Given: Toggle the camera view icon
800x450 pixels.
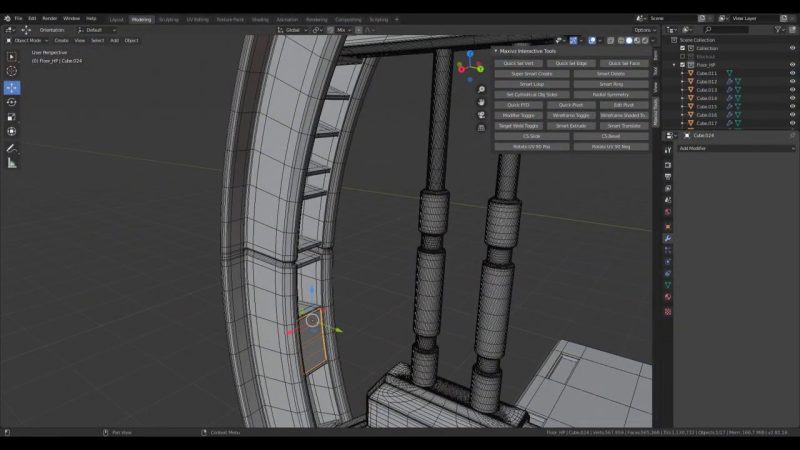Looking at the screenshot, I should 481,115.
